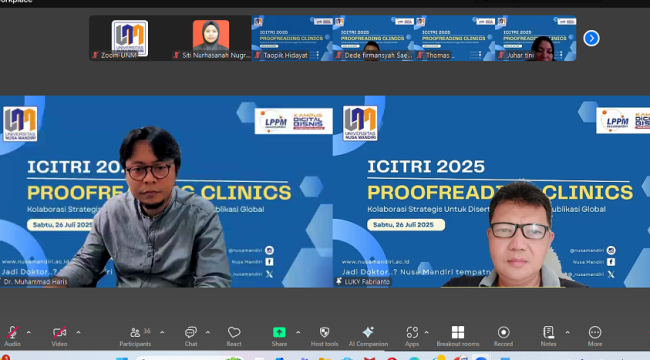Click Dr. Muhammad Haris's main video tile
650x360 pixels.
(x=166, y=192)
